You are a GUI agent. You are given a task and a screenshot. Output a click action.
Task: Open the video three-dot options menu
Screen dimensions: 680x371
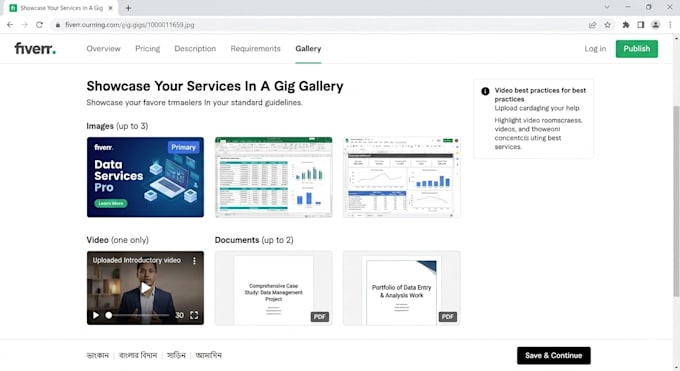(x=194, y=260)
